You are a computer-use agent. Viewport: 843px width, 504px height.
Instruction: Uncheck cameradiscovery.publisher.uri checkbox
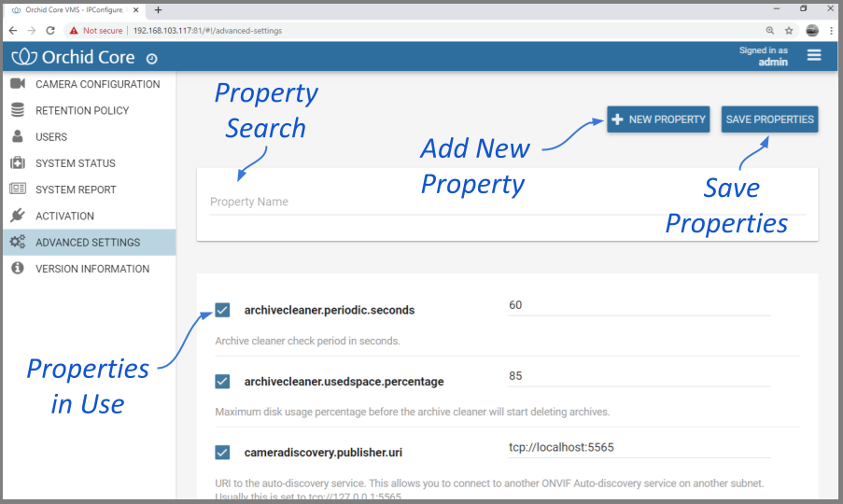(x=222, y=453)
